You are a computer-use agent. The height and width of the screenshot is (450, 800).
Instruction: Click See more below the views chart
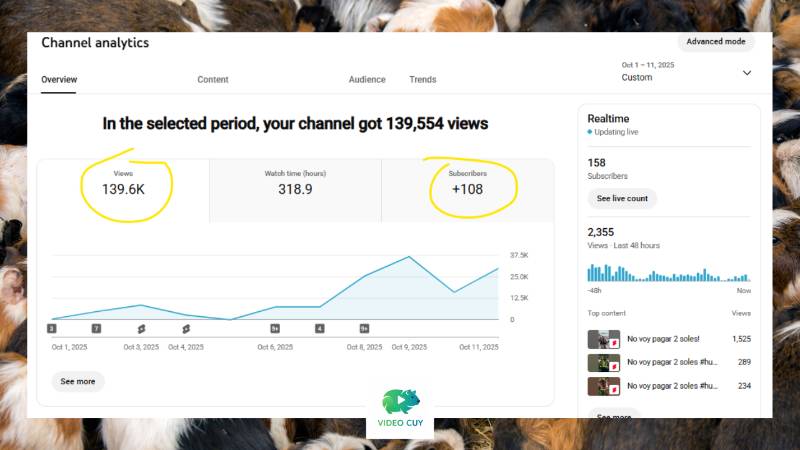tap(78, 381)
